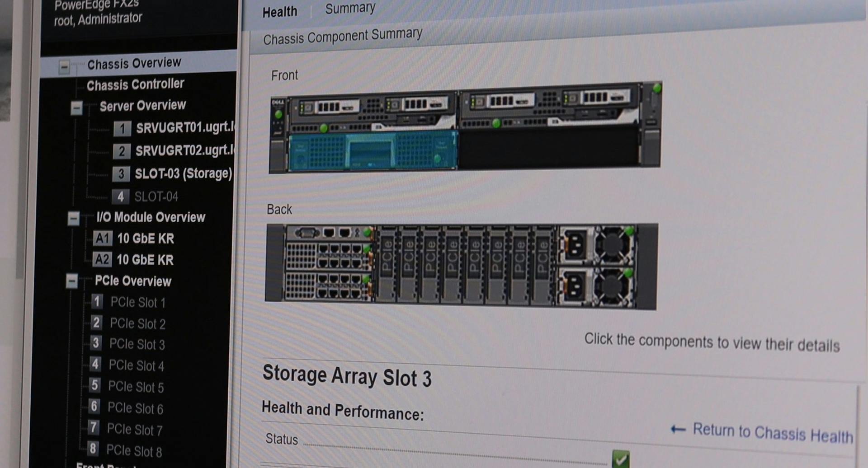
Task: Click the PCIe slot 5 number icon
Action: pos(94,385)
